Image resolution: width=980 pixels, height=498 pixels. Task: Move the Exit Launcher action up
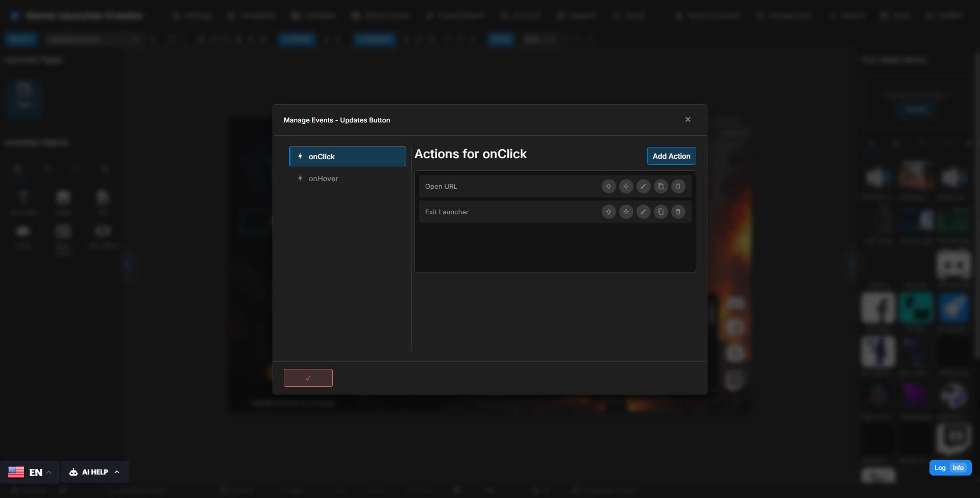pos(608,212)
